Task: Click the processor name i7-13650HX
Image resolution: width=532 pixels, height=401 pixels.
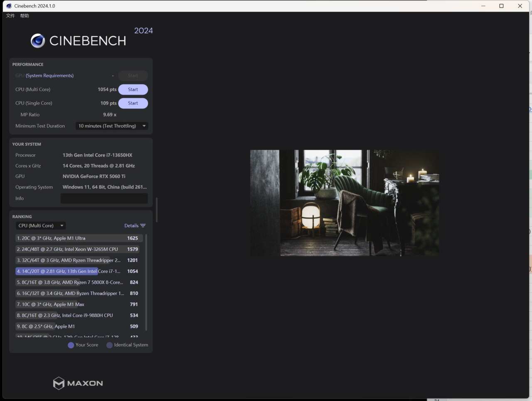Action: pyautogui.click(x=98, y=155)
